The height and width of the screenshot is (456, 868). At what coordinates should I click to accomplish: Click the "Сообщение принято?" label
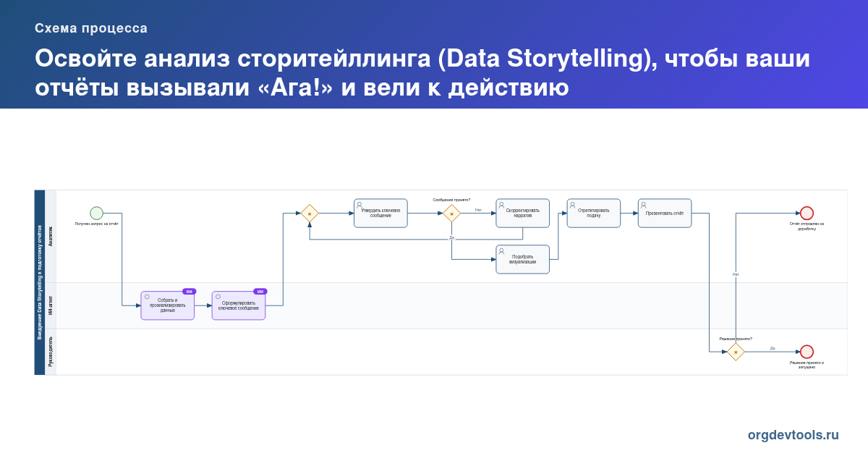pos(451,200)
